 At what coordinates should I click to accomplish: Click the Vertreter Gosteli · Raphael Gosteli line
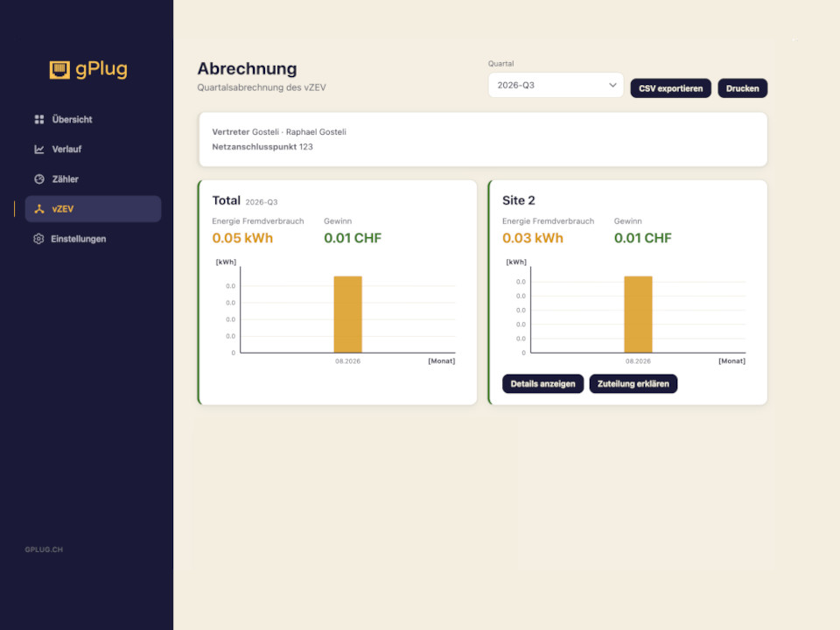point(279,132)
